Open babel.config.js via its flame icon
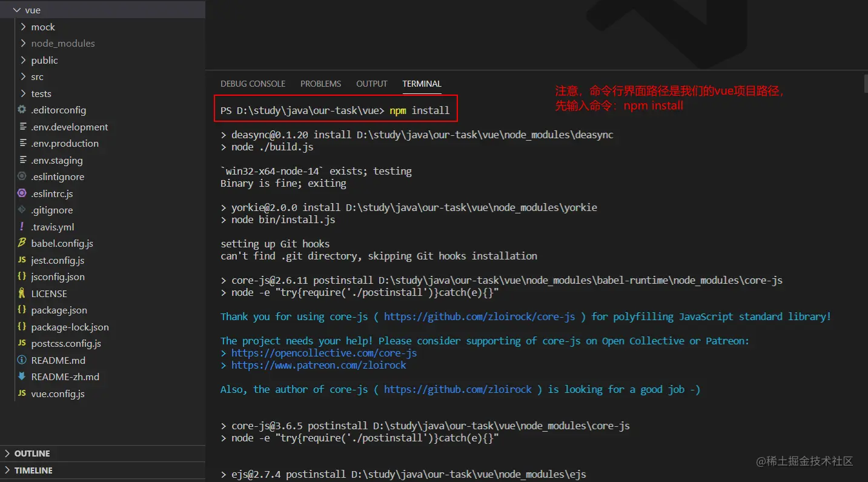This screenshot has height=482, width=868. (22, 243)
